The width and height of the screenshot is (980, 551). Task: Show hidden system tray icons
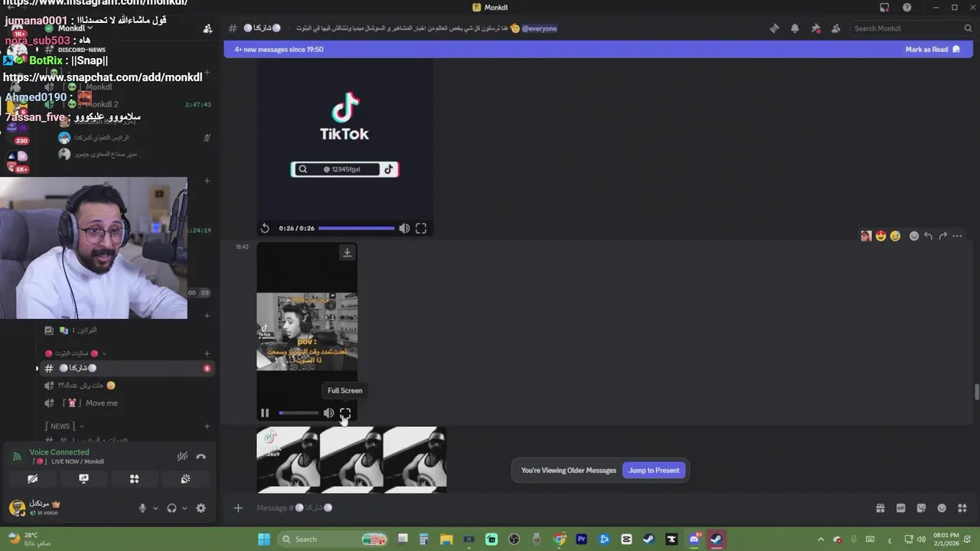(x=821, y=540)
